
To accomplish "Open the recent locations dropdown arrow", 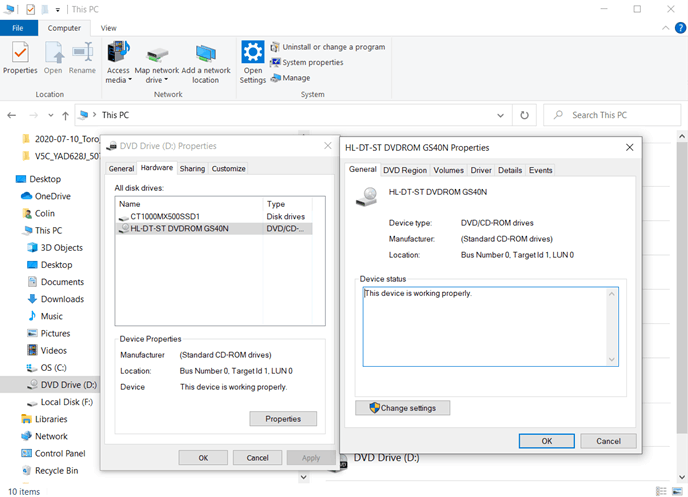I will [51, 115].
